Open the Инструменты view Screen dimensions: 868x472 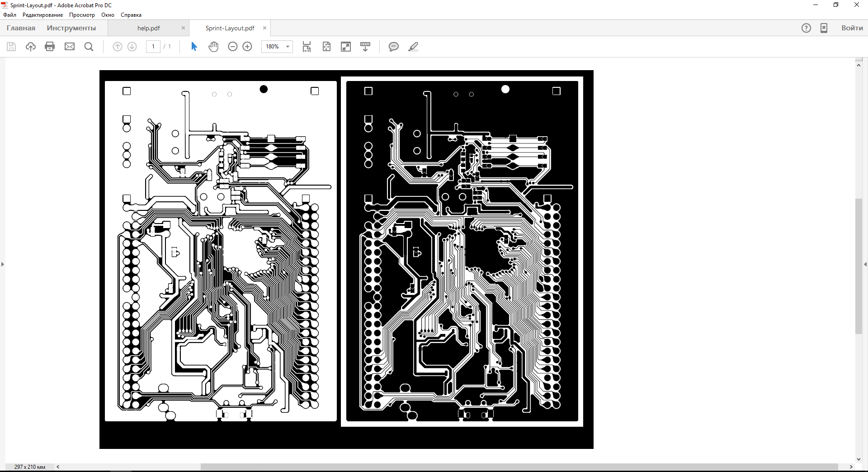tap(71, 28)
